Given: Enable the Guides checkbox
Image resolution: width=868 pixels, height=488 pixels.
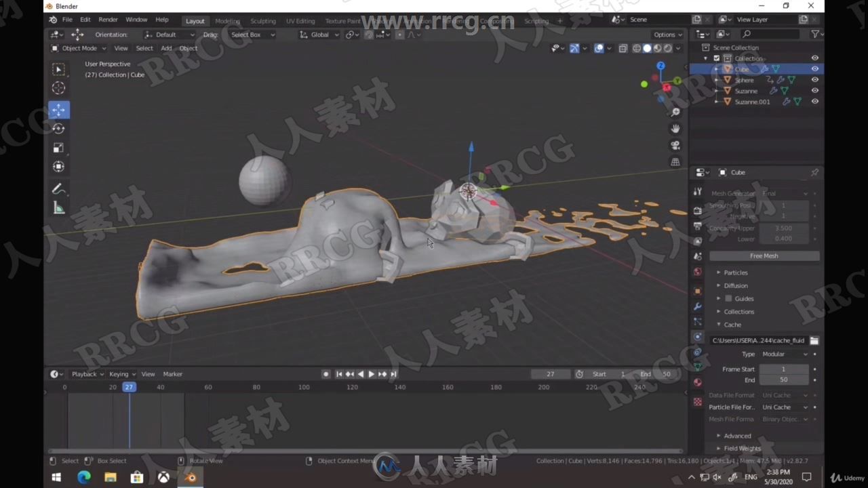Looking at the screenshot, I should [729, 298].
